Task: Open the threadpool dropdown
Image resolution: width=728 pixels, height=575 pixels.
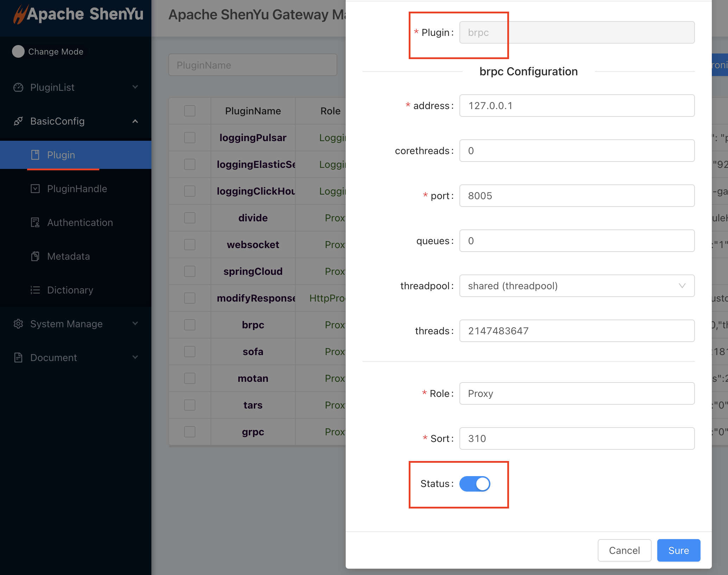Action: (x=577, y=286)
